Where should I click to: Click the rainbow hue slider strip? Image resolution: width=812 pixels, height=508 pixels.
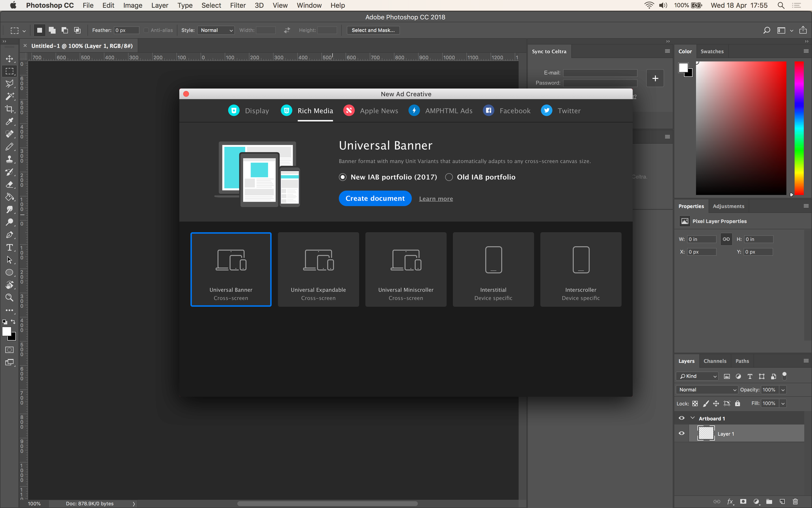pos(799,128)
